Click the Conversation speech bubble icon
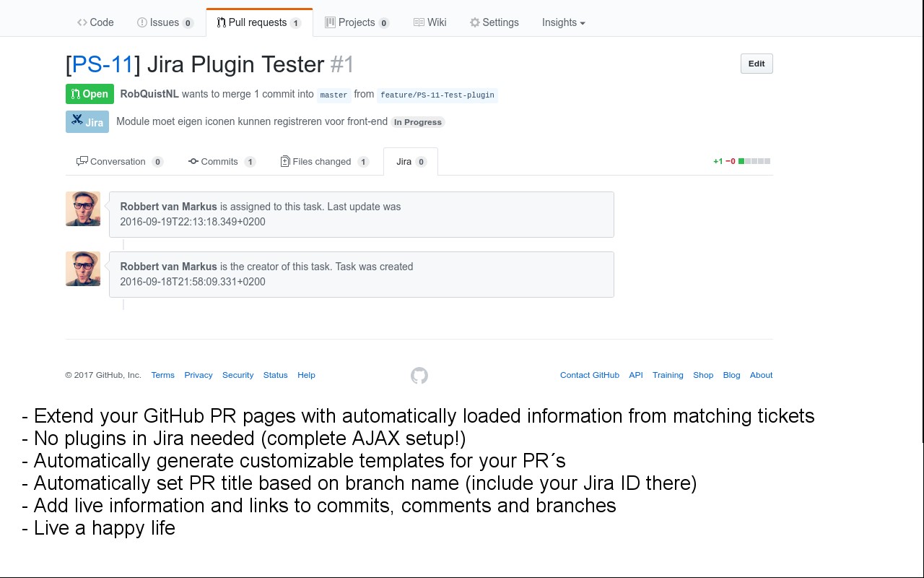The width and height of the screenshot is (924, 578). tap(82, 161)
